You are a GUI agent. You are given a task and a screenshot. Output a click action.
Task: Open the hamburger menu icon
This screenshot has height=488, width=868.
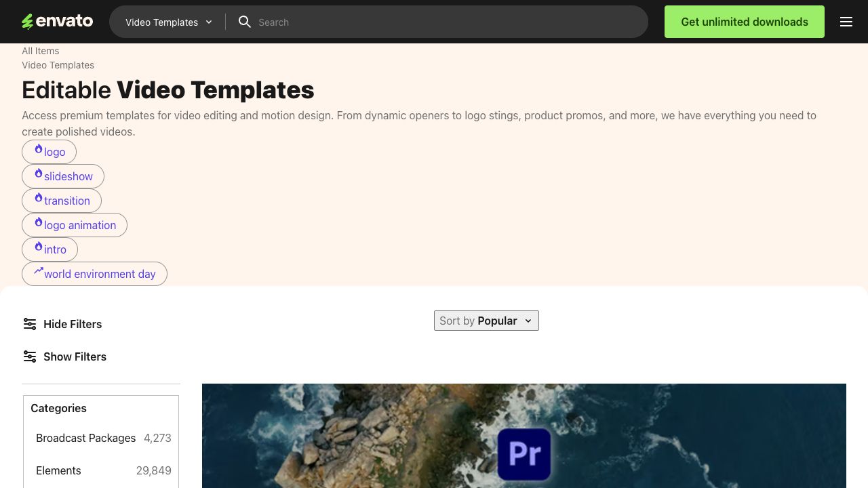[x=846, y=22]
